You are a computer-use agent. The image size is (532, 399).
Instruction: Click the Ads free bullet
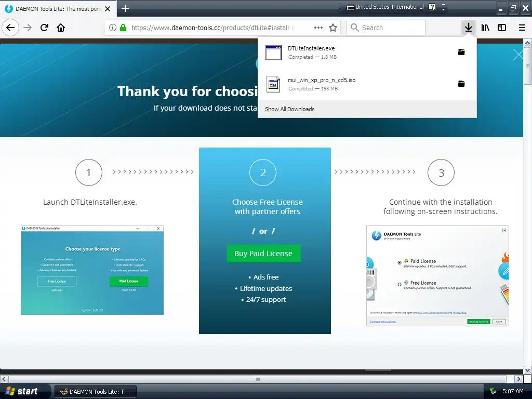pos(263,277)
